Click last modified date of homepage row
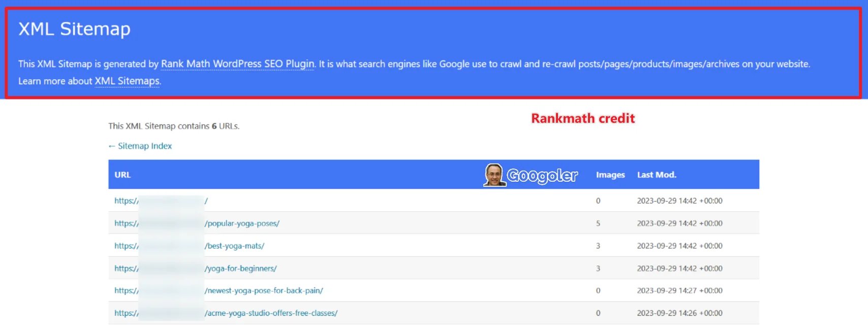The width and height of the screenshot is (868, 335). pyautogui.click(x=679, y=201)
